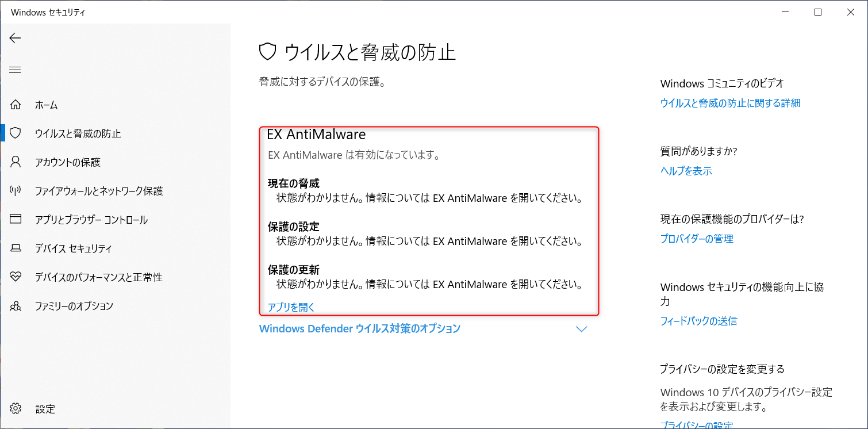Screen dimensions: 868x429
Task: Click the firewall antenna icon
Action: tap(16, 191)
